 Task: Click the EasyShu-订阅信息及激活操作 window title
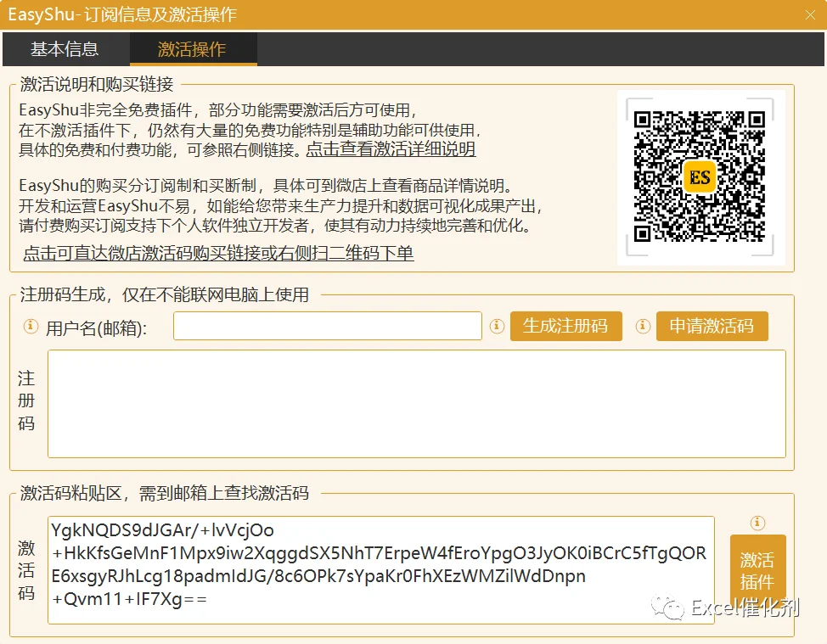click(122, 14)
